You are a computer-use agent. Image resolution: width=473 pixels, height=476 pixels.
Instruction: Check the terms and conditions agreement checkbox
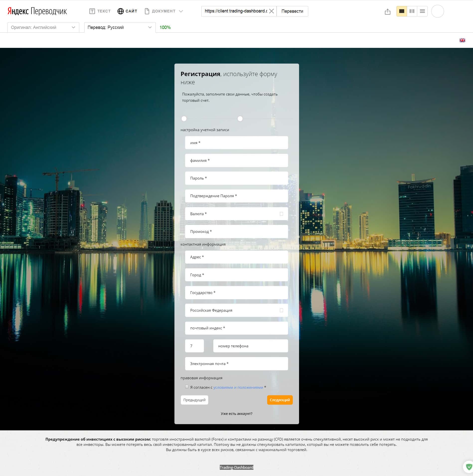(x=187, y=386)
